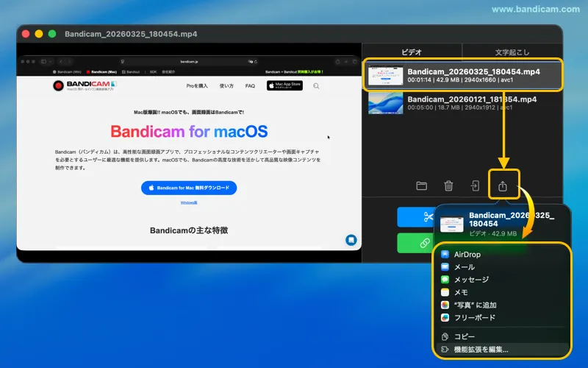
Task: Select メモ in the share menu
Action: [x=502, y=292]
